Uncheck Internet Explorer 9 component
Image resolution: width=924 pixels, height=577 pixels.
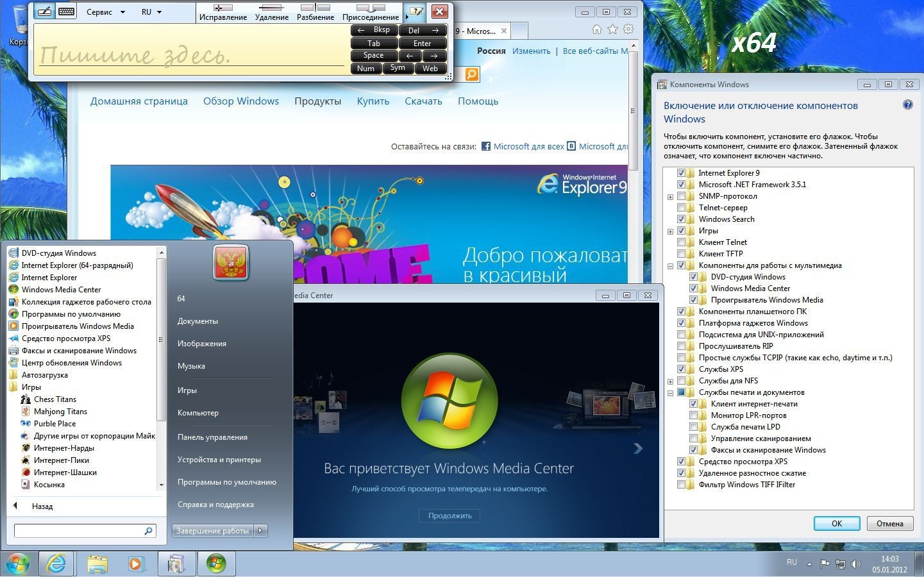click(x=681, y=173)
